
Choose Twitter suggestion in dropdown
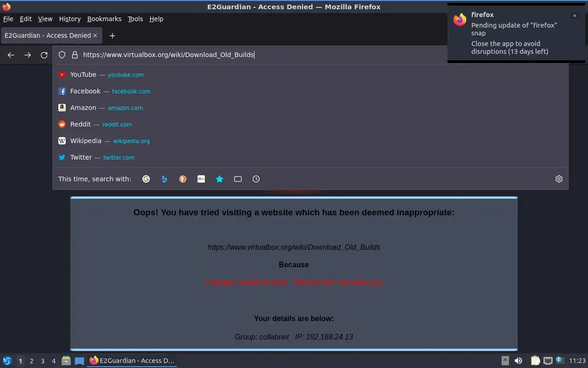point(311,157)
